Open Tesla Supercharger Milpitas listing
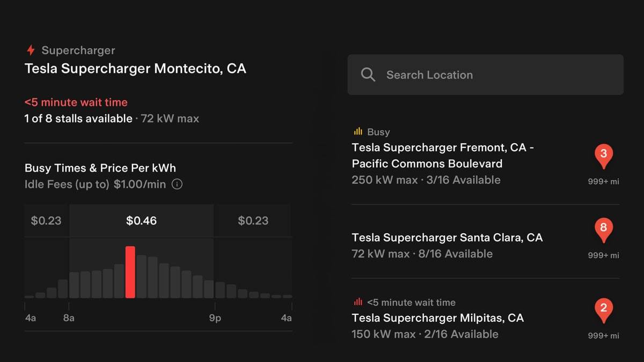644x362 pixels. tap(485, 319)
